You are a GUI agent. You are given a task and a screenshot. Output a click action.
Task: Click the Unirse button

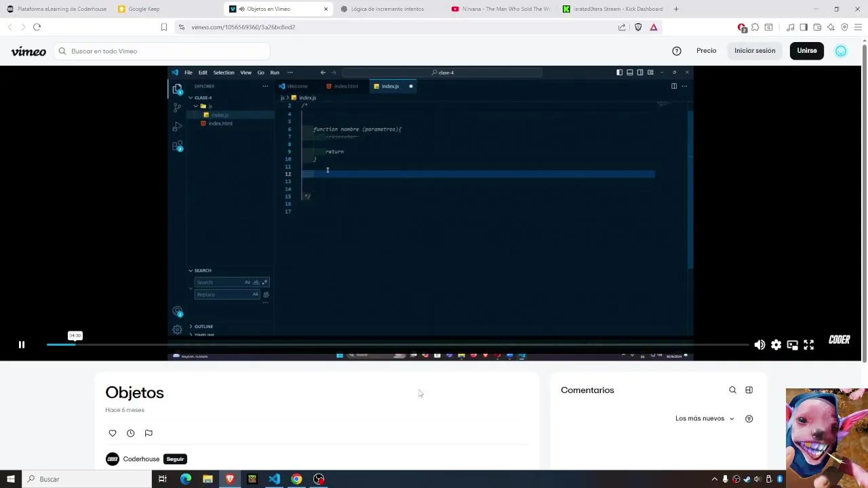pos(807,51)
